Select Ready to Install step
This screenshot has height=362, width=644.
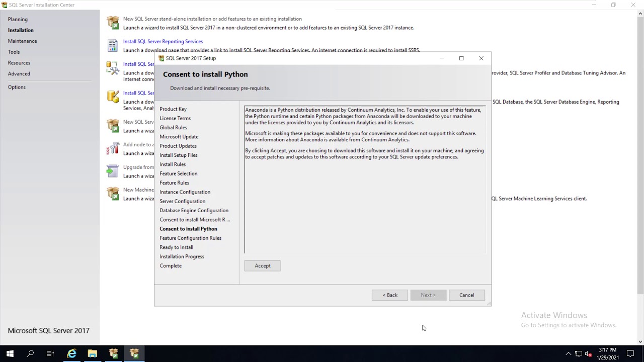tap(176, 247)
